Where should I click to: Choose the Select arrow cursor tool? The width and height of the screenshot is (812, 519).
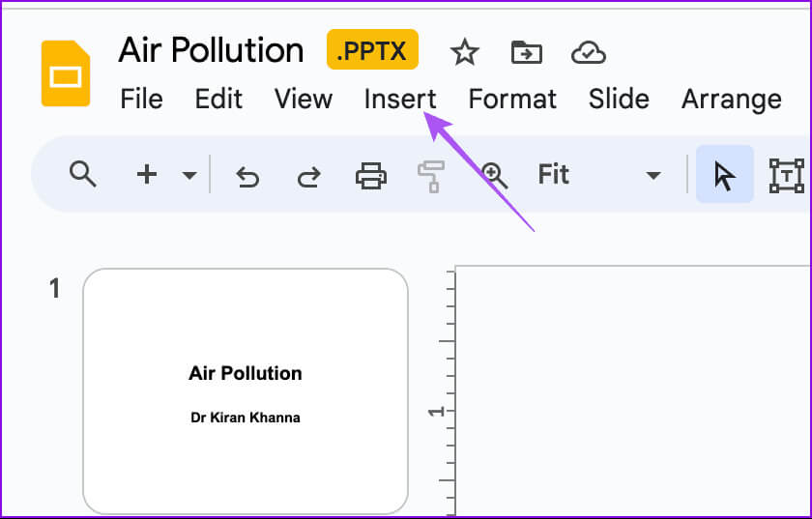724,176
